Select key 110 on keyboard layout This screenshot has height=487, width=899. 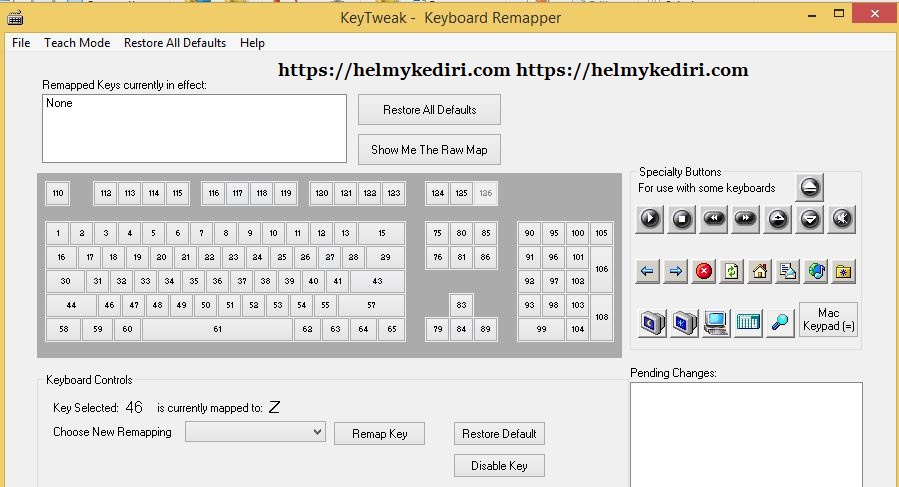point(58,193)
